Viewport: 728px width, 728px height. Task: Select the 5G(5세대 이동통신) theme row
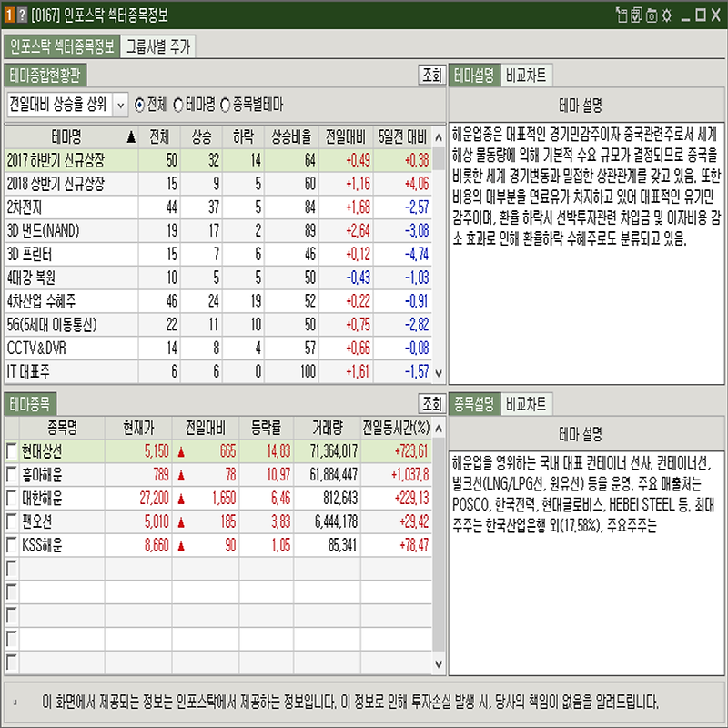pyautogui.click(x=218, y=325)
